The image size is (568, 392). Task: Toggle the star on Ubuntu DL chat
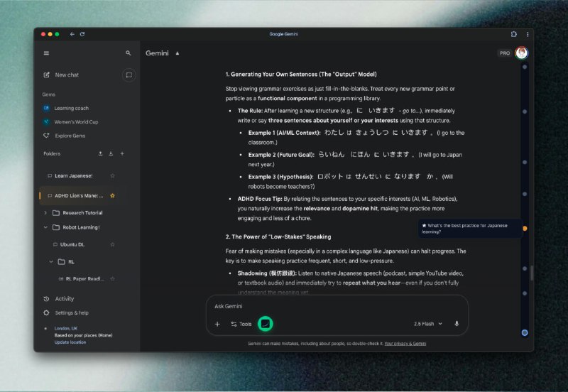pos(112,244)
